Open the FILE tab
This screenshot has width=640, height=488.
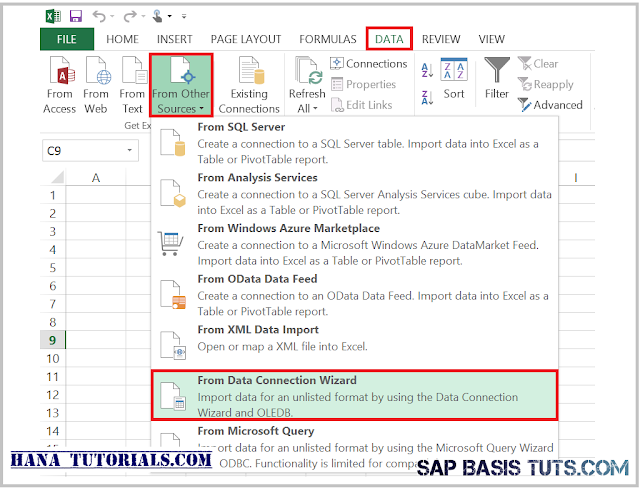[x=67, y=39]
